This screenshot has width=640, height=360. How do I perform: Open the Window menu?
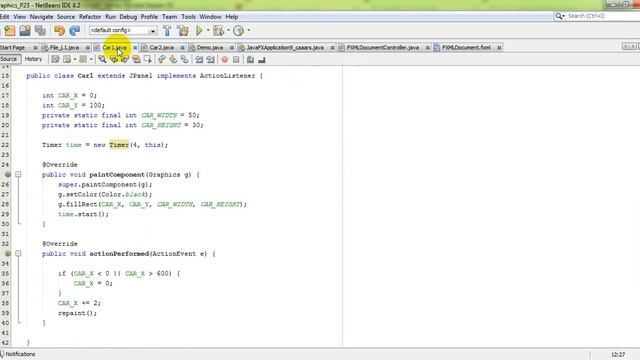(x=210, y=17)
